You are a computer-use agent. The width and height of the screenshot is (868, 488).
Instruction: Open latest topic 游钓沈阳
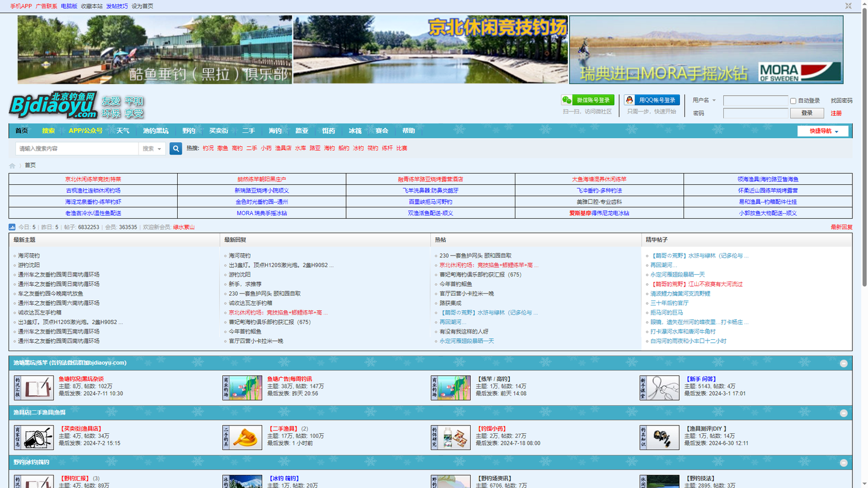pyautogui.click(x=29, y=265)
